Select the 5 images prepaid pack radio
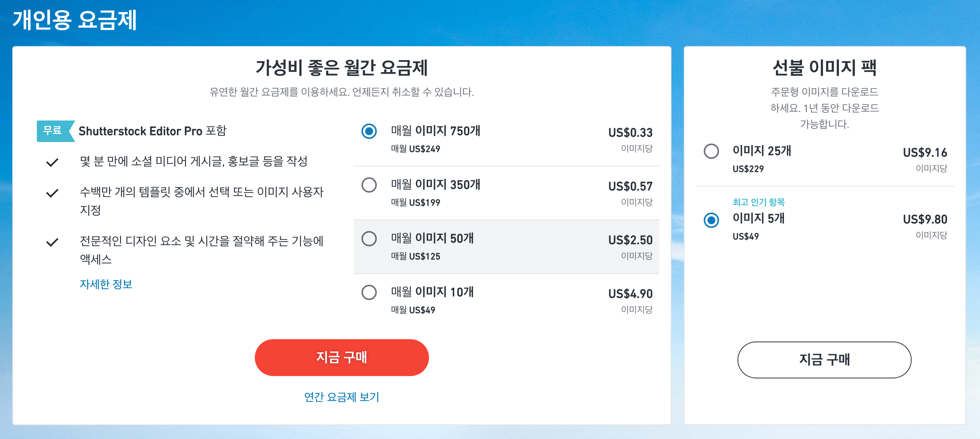This screenshot has height=439, width=980. tap(711, 220)
